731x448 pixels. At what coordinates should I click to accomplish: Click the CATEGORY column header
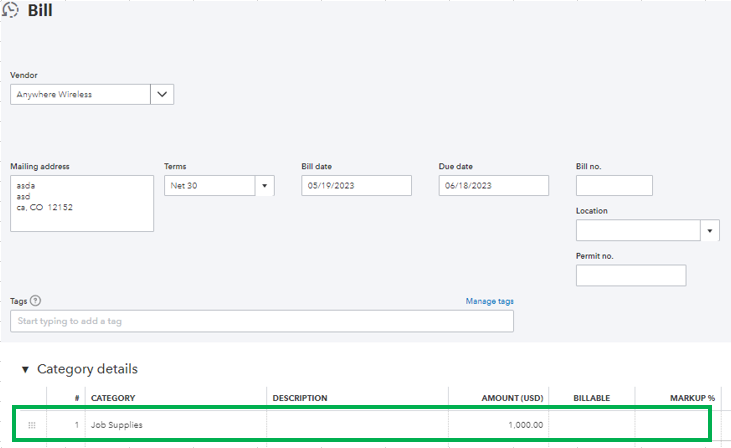click(x=113, y=398)
